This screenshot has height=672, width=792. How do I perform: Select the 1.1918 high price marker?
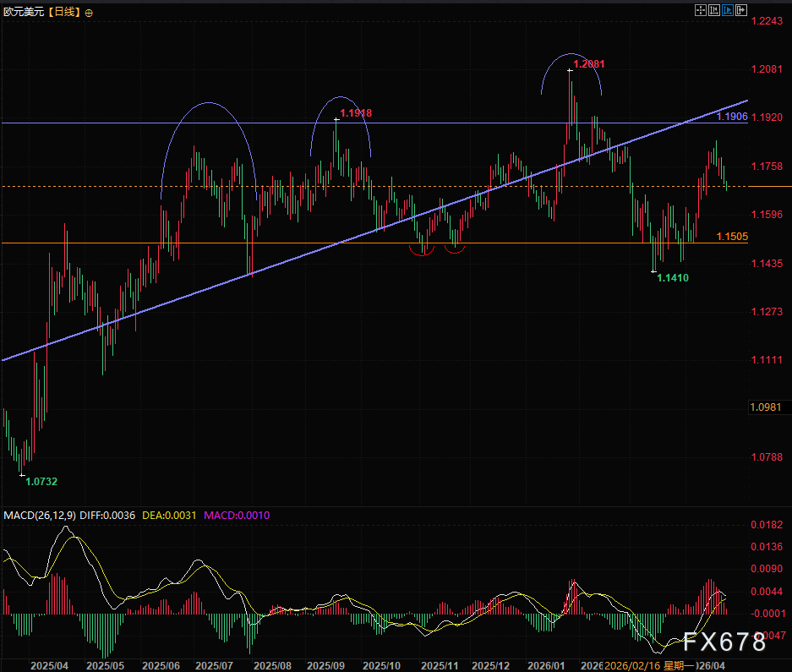[356, 112]
